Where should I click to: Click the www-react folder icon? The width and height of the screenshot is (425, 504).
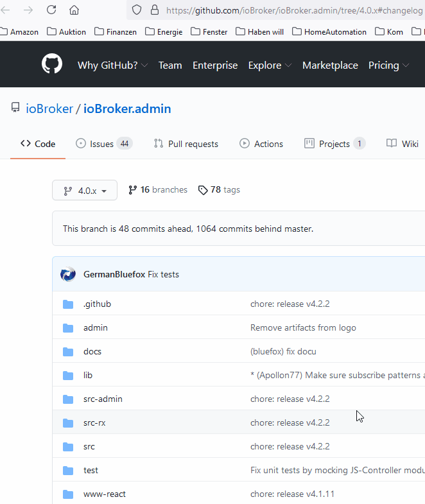(68, 494)
